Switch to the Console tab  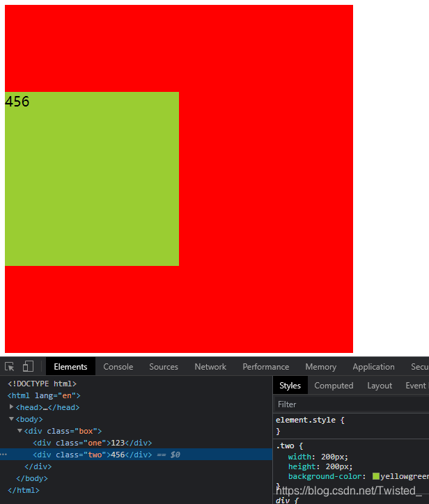click(118, 367)
